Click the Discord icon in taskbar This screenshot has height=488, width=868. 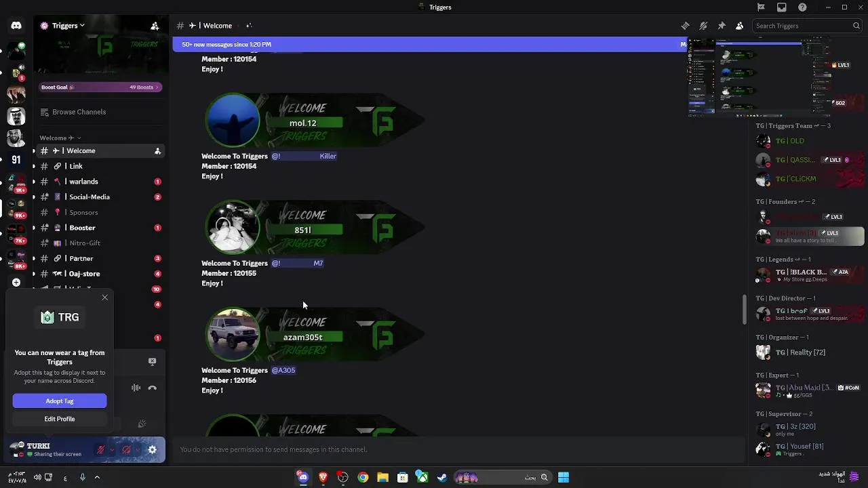pos(302,477)
